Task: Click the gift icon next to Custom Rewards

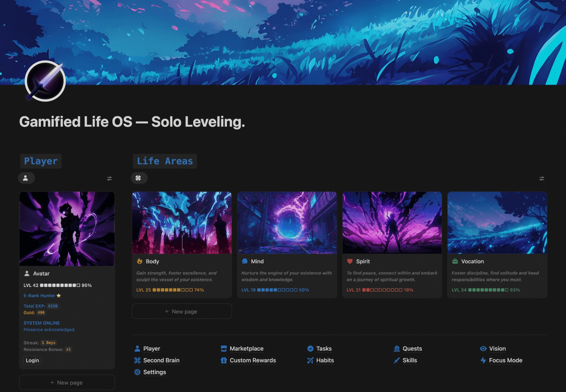Action: point(224,360)
